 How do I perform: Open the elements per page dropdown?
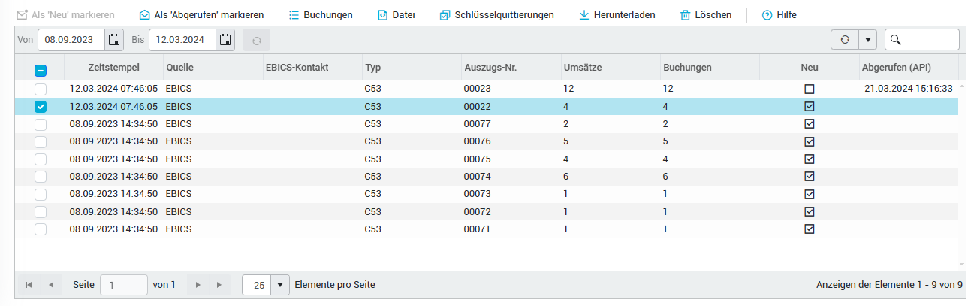[280, 285]
